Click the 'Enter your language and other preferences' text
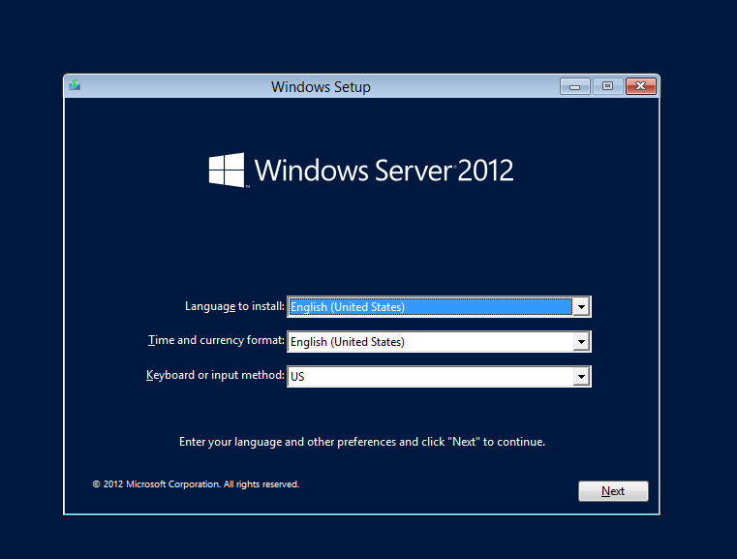Screen dimensions: 737x560 click(x=362, y=442)
